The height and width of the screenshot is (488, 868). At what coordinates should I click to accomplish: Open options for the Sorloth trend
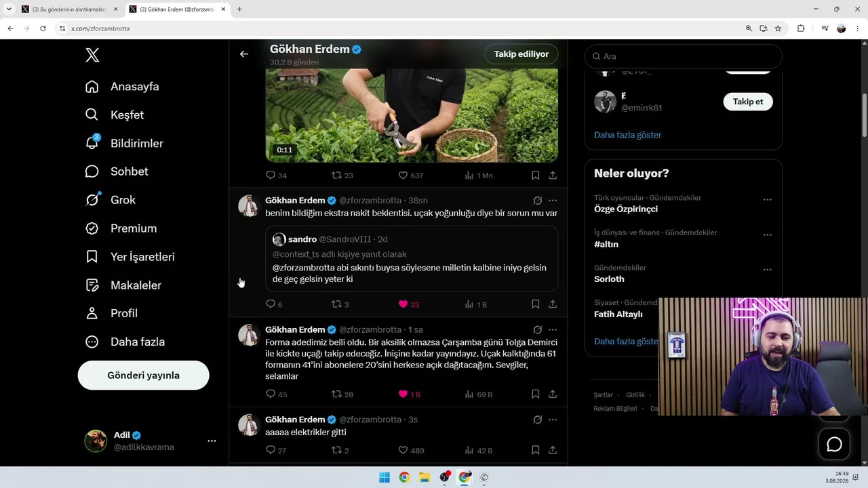pyautogui.click(x=768, y=270)
